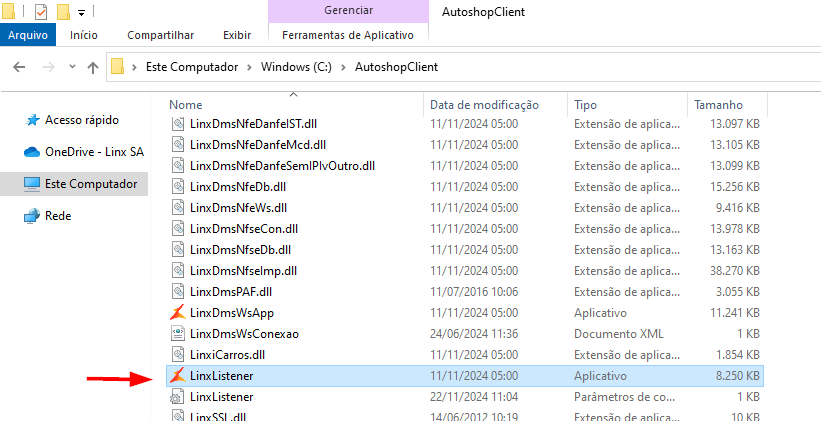The height and width of the screenshot is (421, 821).
Task: Select the Ferramentas de Aplicativo tab
Action: 348,35
